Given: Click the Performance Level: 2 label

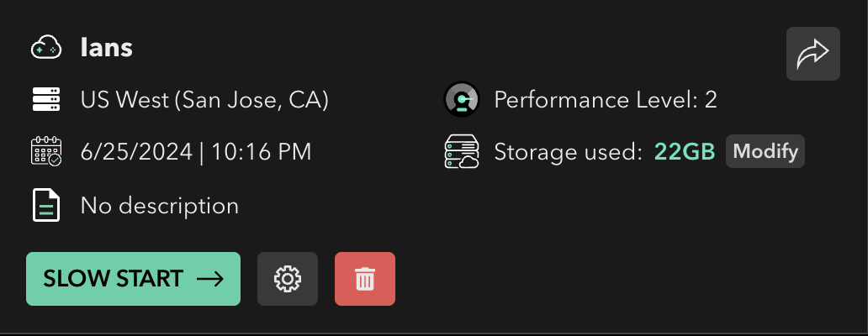Looking at the screenshot, I should 606,100.
